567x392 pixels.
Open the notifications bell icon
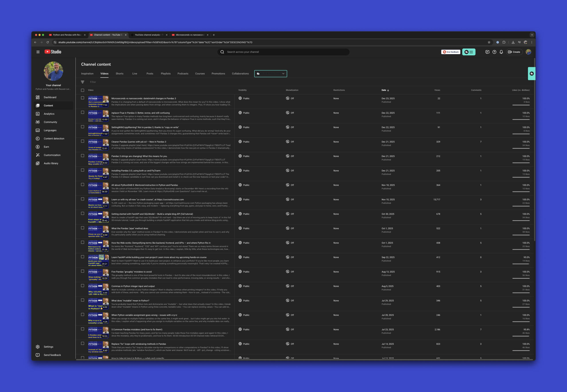pos(501,52)
